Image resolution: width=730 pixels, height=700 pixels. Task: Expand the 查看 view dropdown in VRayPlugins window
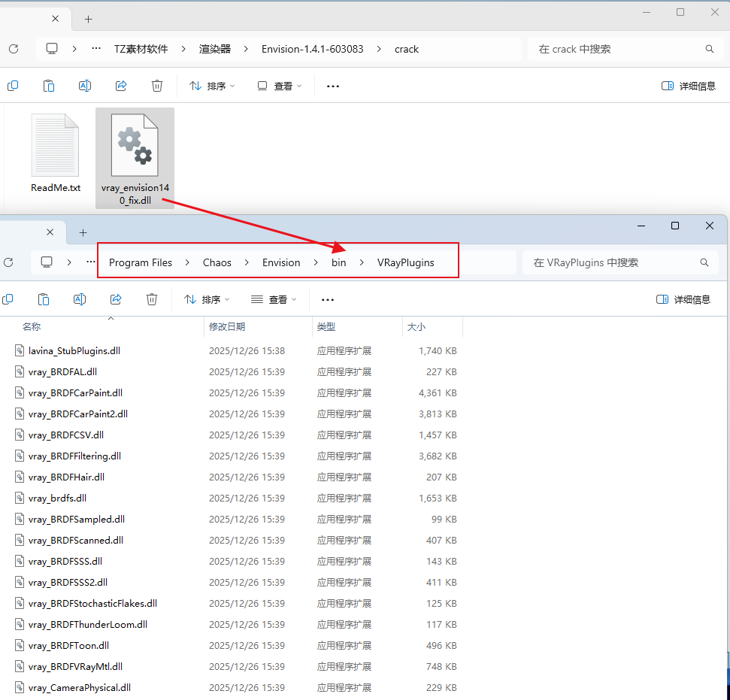point(274,299)
